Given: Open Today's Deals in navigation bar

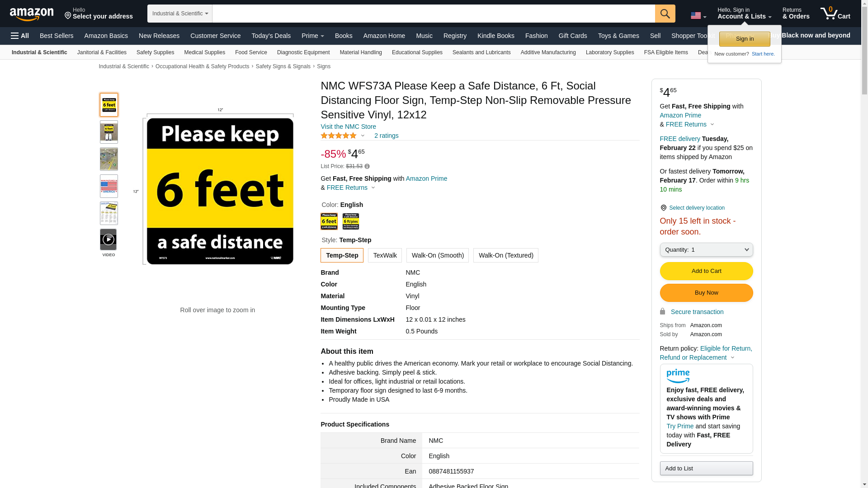Looking at the screenshot, I should [271, 36].
